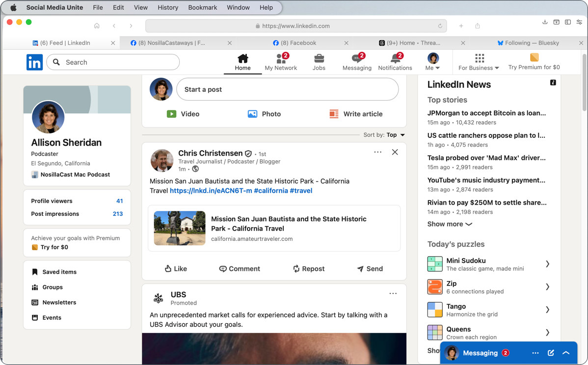
Task: Go to My Network
Action: (280, 62)
